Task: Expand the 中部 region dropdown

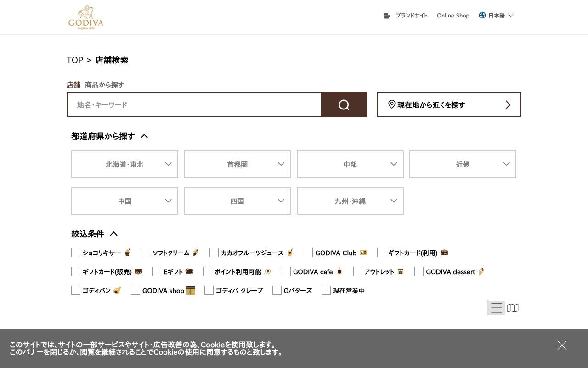Action: [350, 164]
